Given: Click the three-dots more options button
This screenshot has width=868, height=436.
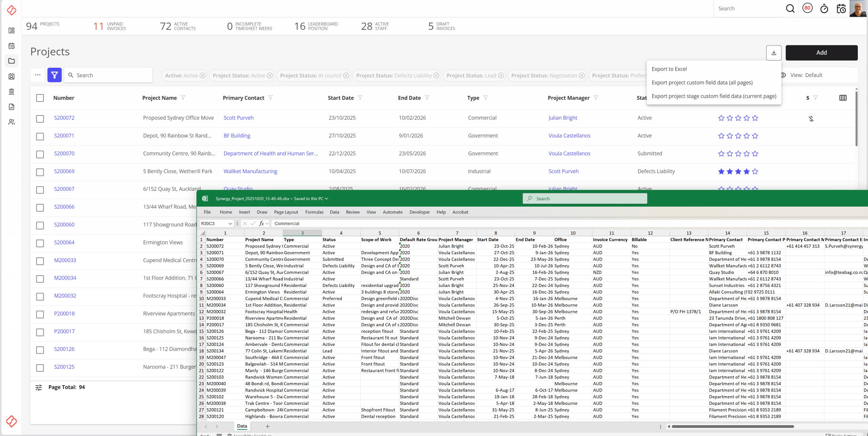Looking at the screenshot, I should click(x=38, y=75).
